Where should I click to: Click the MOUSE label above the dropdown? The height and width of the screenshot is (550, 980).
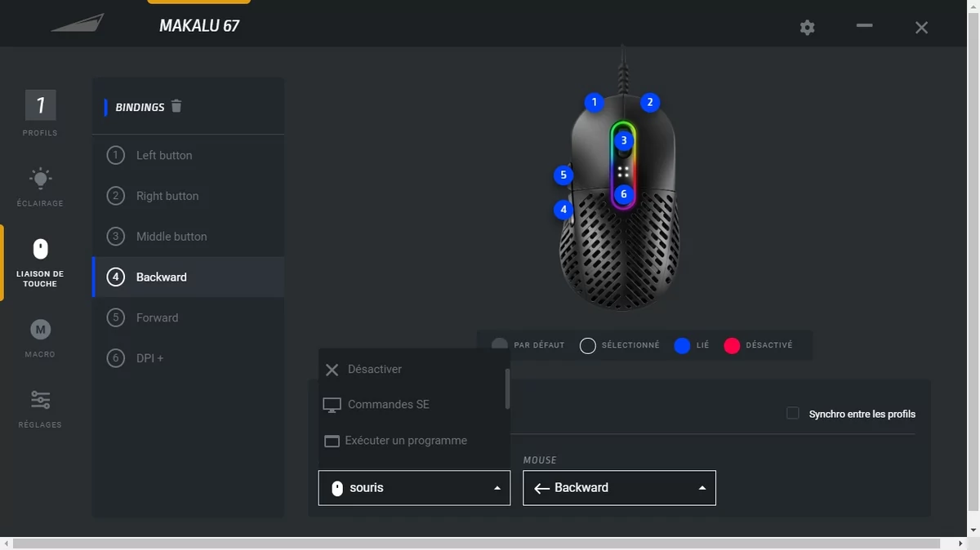pyautogui.click(x=540, y=460)
